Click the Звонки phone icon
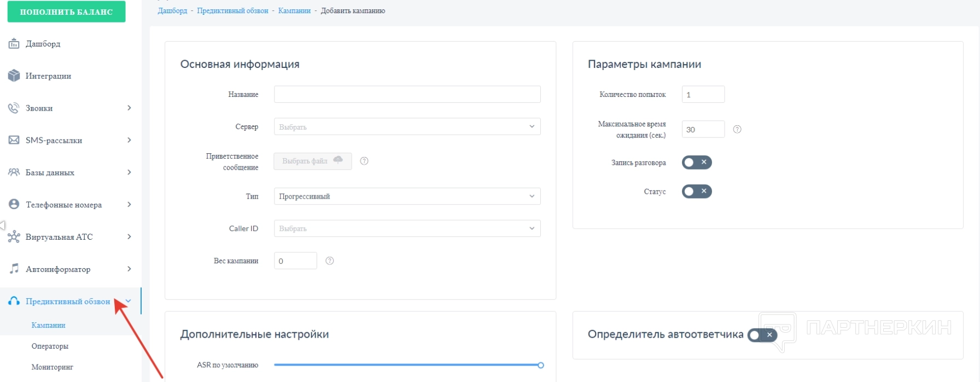Viewport: 980px width, 382px height. (14, 108)
